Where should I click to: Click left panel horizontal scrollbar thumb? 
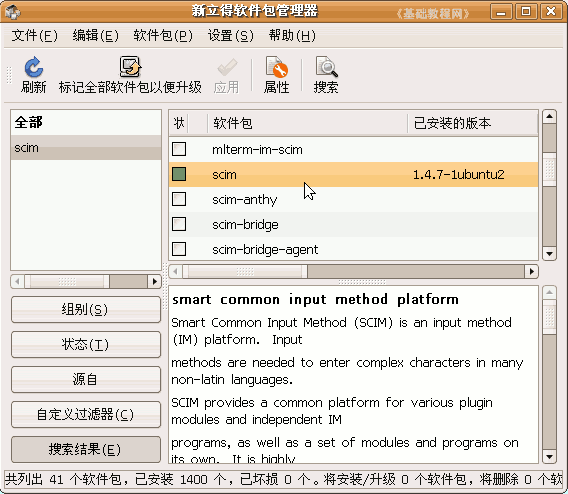pyautogui.click(x=67, y=281)
